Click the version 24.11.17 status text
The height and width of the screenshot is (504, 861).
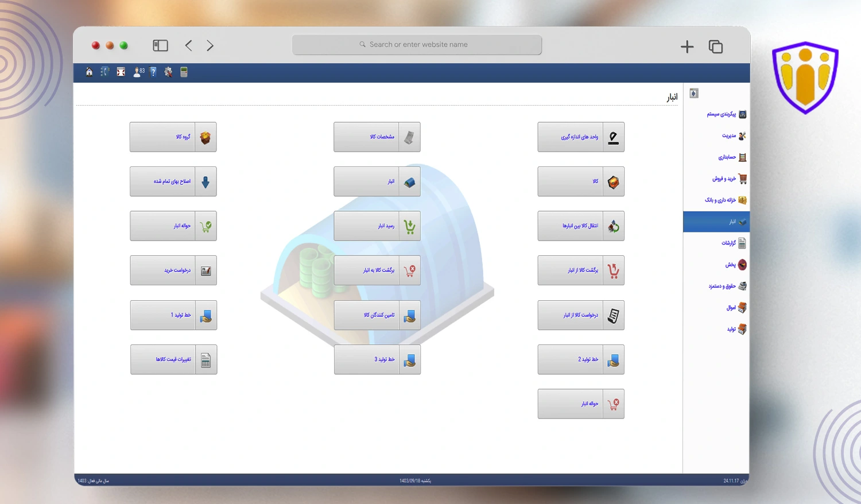pyautogui.click(x=735, y=481)
